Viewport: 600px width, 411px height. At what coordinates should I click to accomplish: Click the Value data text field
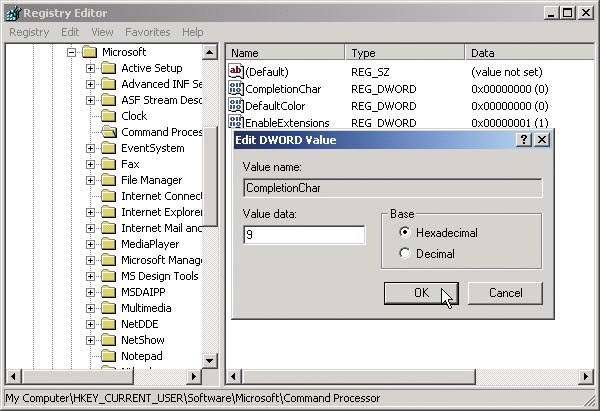pyautogui.click(x=304, y=234)
